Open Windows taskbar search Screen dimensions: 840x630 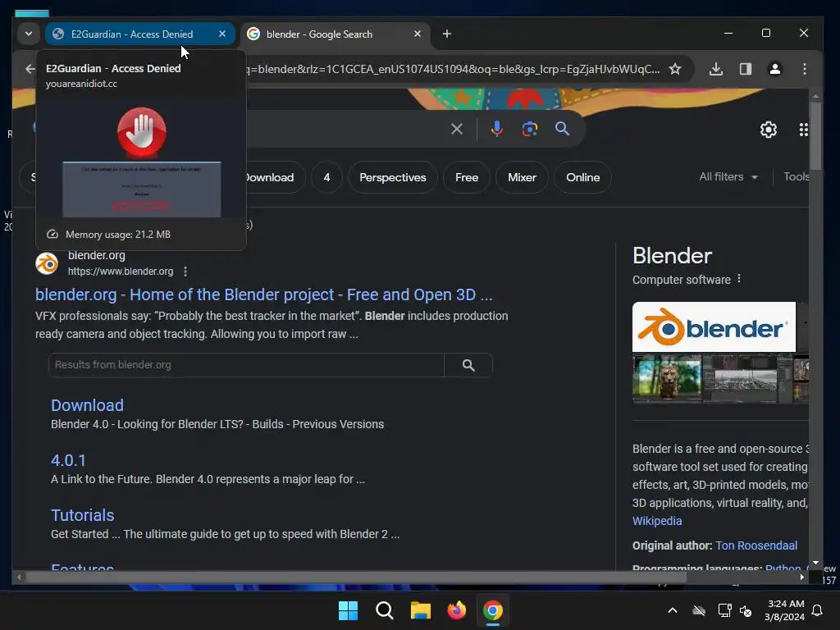pos(384,610)
